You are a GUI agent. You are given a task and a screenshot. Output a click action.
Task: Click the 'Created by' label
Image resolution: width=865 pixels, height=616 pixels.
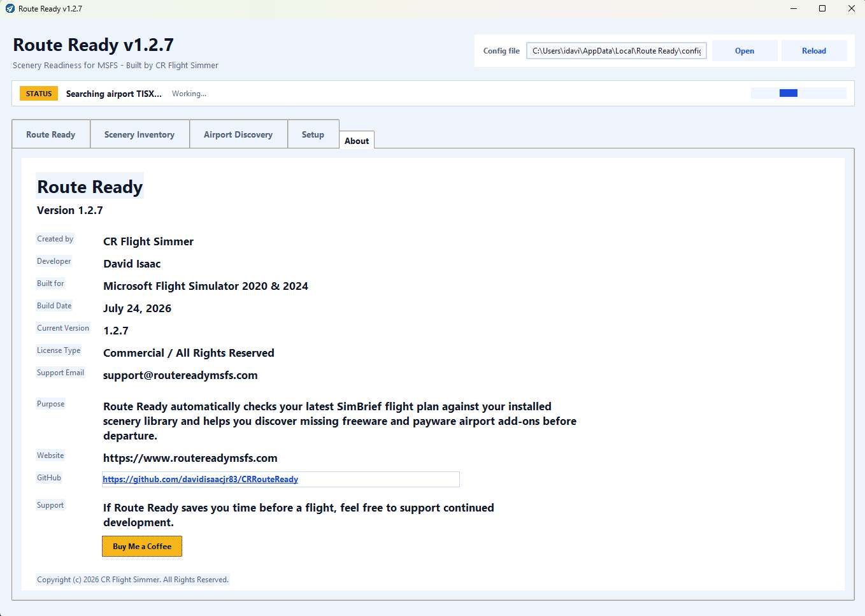coord(55,239)
